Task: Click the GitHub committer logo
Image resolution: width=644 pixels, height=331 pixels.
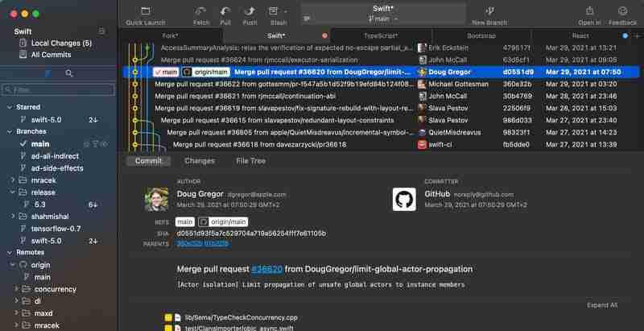Action: point(404,199)
